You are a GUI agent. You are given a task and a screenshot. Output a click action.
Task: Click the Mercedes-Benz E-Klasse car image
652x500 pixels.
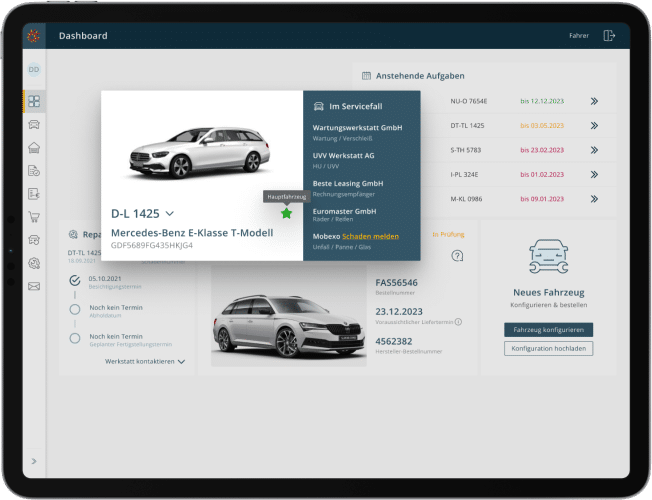pos(200,153)
